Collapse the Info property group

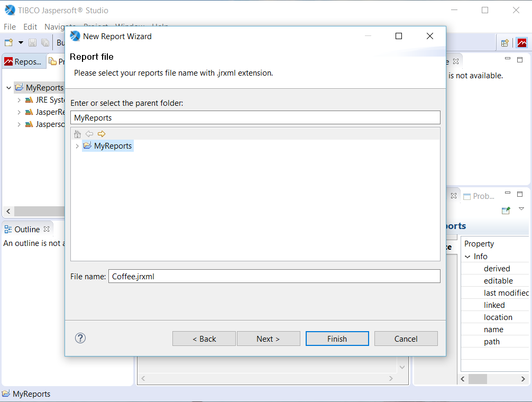click(467, 257)
